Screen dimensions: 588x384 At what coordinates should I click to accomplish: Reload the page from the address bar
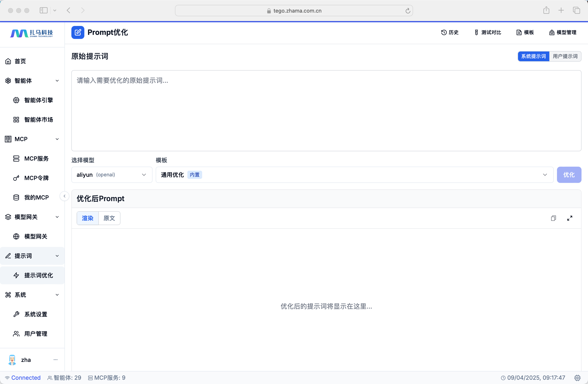[x=408, y=11]
